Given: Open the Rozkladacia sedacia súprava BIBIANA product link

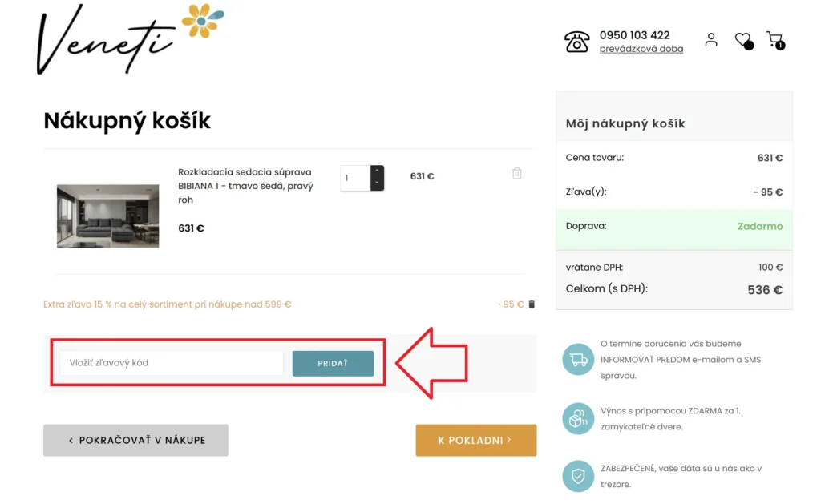Looking at the screenshot, I should coord(245,186).
